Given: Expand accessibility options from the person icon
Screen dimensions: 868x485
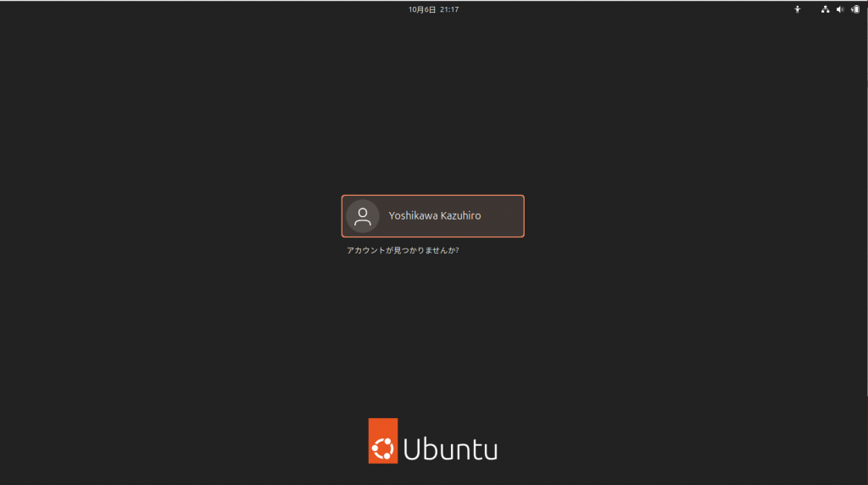Looking at the screenshot, I should 798,9.
